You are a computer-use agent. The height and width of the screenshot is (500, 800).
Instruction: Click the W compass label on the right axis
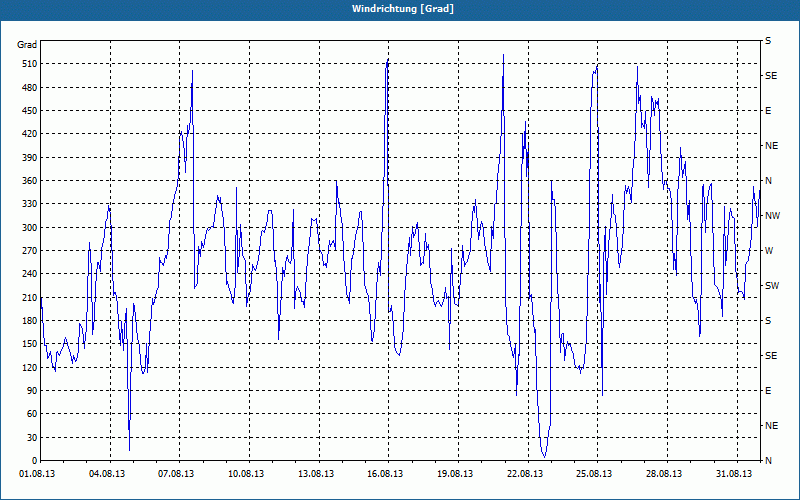769,251
